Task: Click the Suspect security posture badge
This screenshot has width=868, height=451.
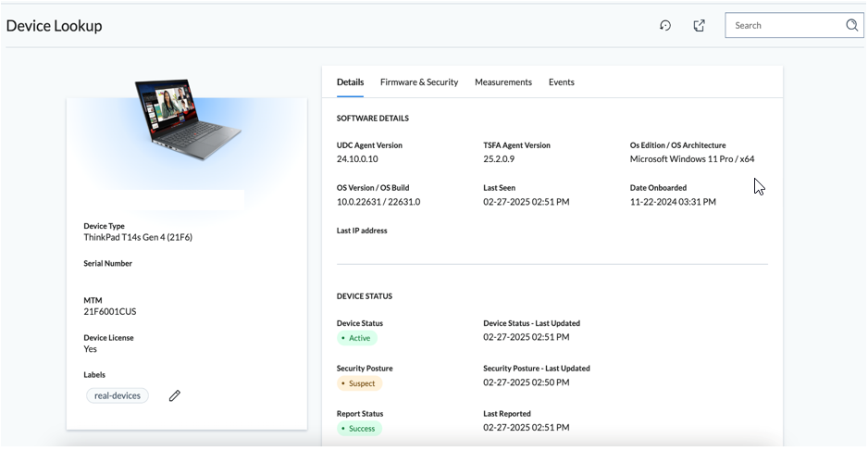Action: point(359,383)
